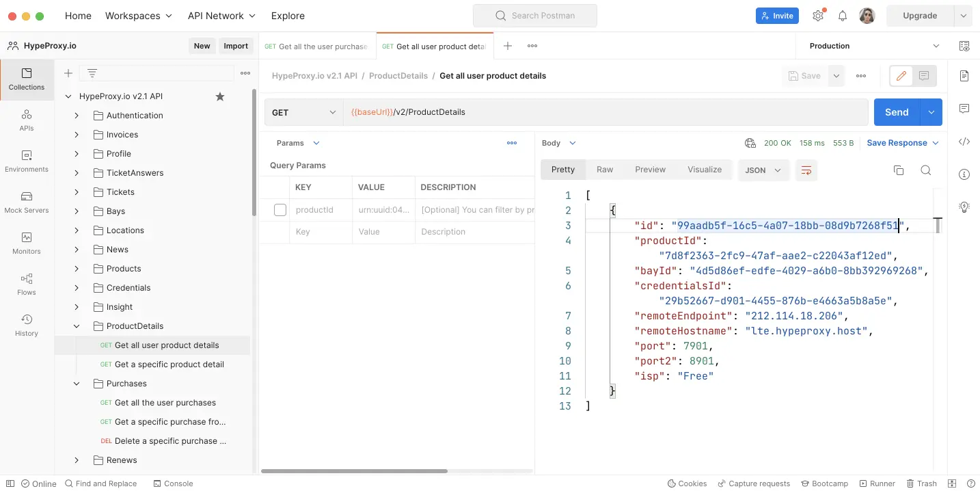The image size is (980, 491).
Task: Toggle line wrap in response viewer
Action: 806,170
